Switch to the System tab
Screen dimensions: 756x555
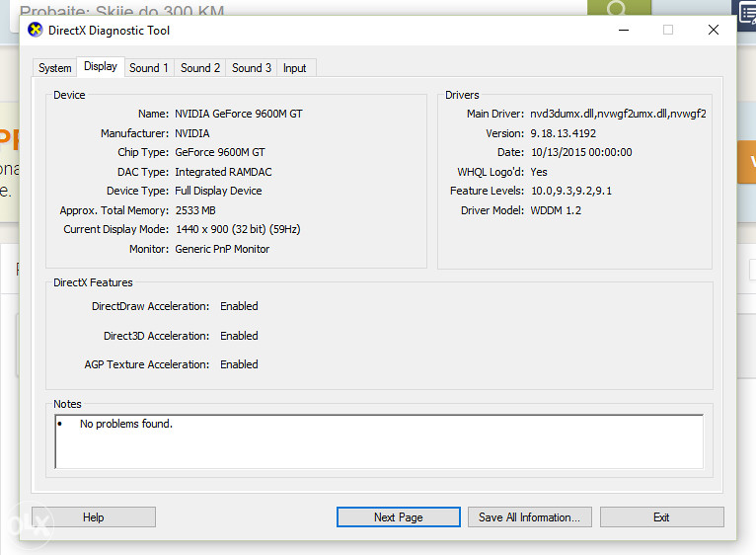(x=55, y=68)
